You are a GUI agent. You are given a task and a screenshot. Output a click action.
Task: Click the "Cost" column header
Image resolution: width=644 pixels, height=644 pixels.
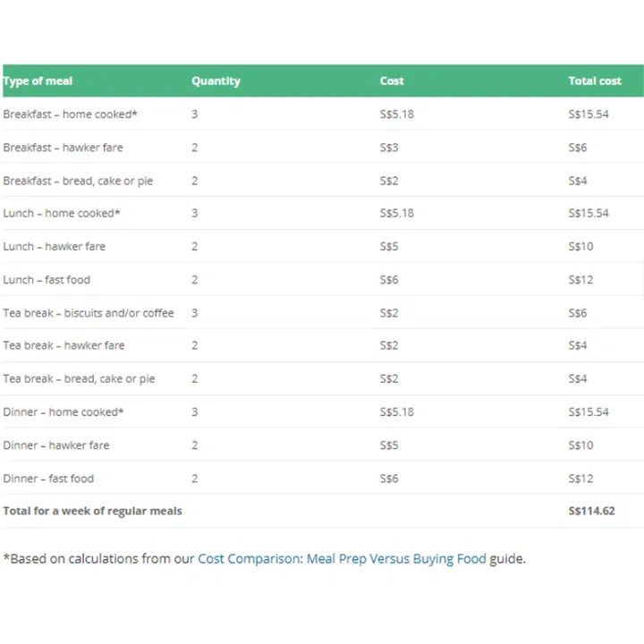[x=392, y=81]
